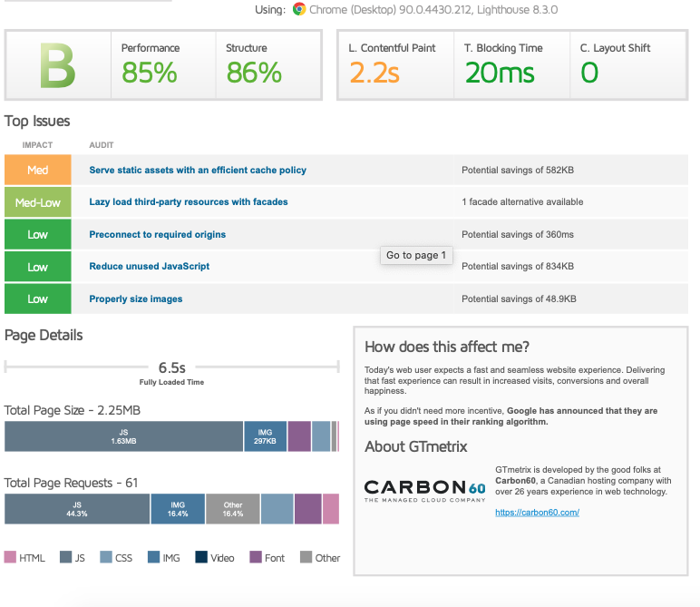Click the 'Total Page Size - 2.25MB' heading
The height and width of the screenshot is (607, 700).
tap(73, 410)
